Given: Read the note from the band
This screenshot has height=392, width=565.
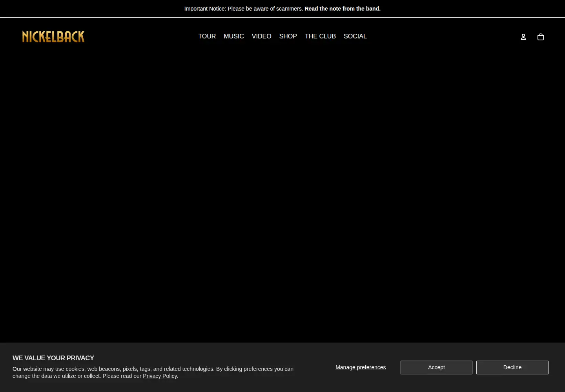Looking at the screenshot, I should coord(343,9).
